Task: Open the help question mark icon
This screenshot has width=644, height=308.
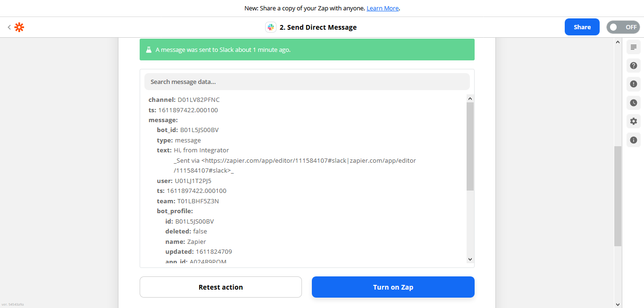Action: click(x=633, y=66)
